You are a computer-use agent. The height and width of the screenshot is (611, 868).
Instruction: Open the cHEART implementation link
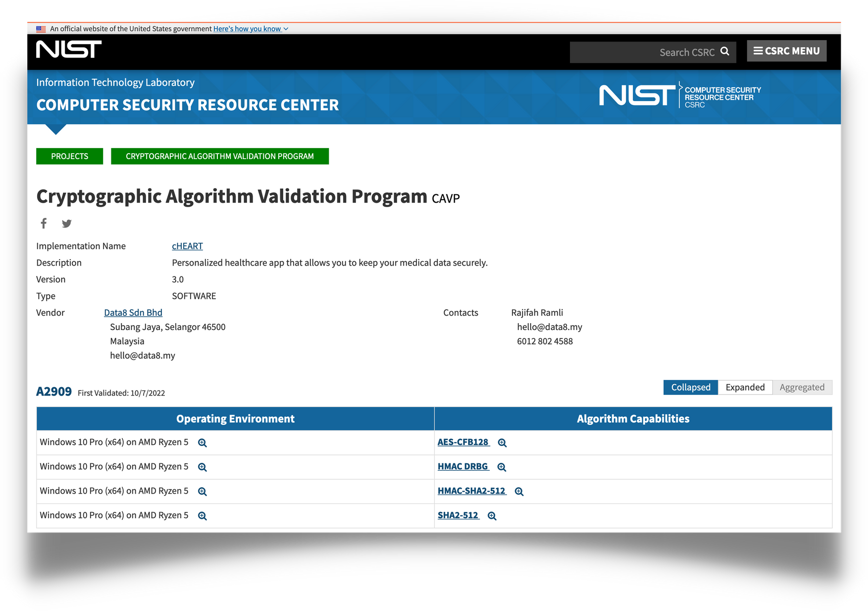(187, 246)
